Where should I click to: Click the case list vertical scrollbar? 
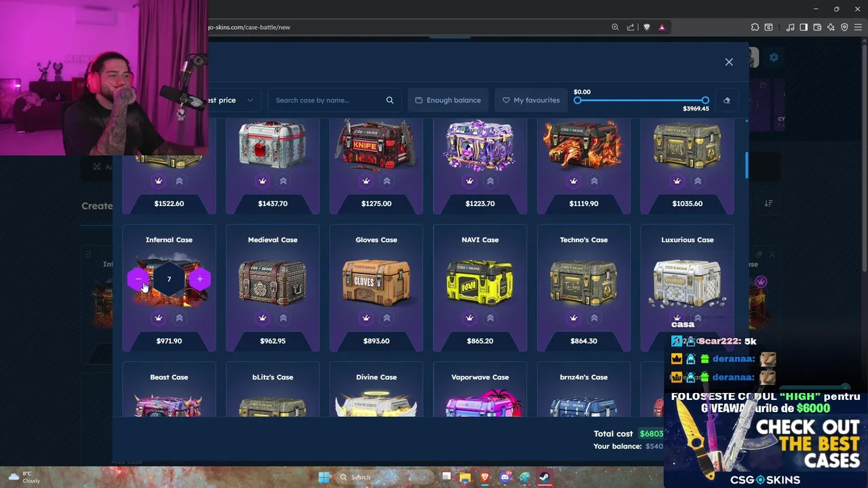tap(747, 165)
